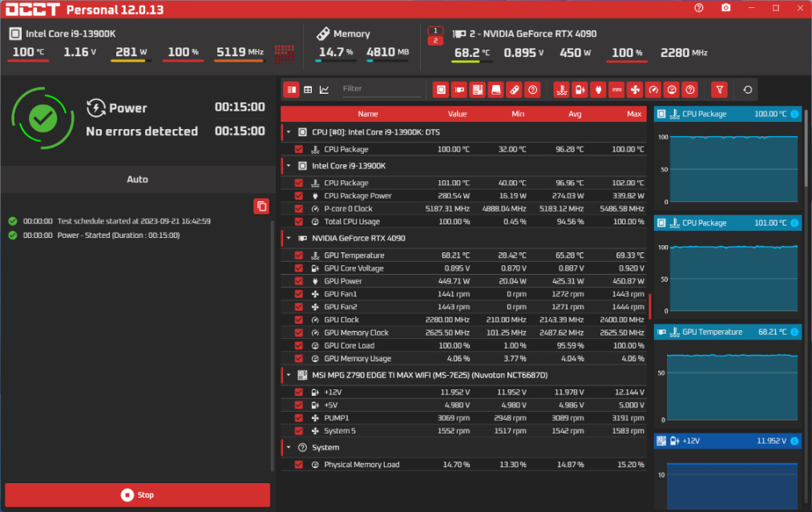Click the monitoring table scrollbar

click(650, 306)
